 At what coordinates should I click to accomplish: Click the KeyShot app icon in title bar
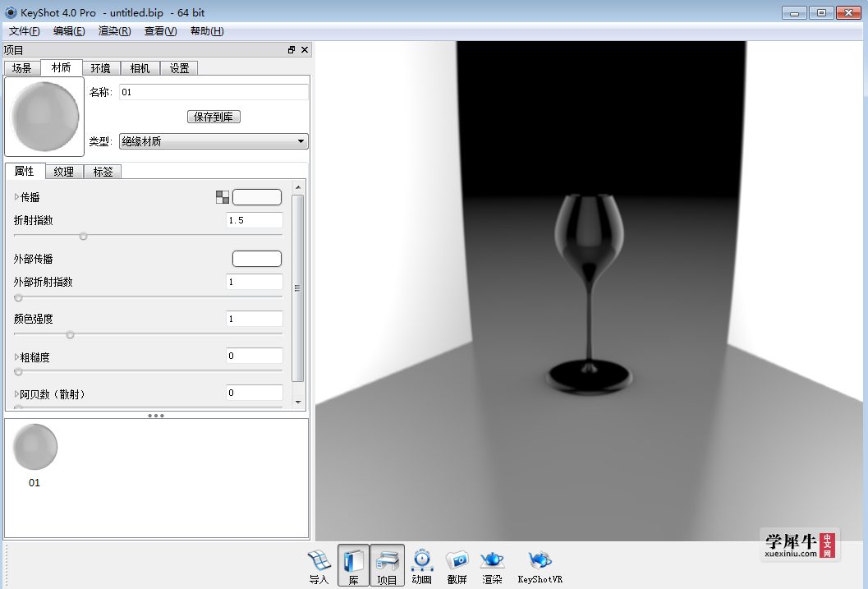click(11, 12)
